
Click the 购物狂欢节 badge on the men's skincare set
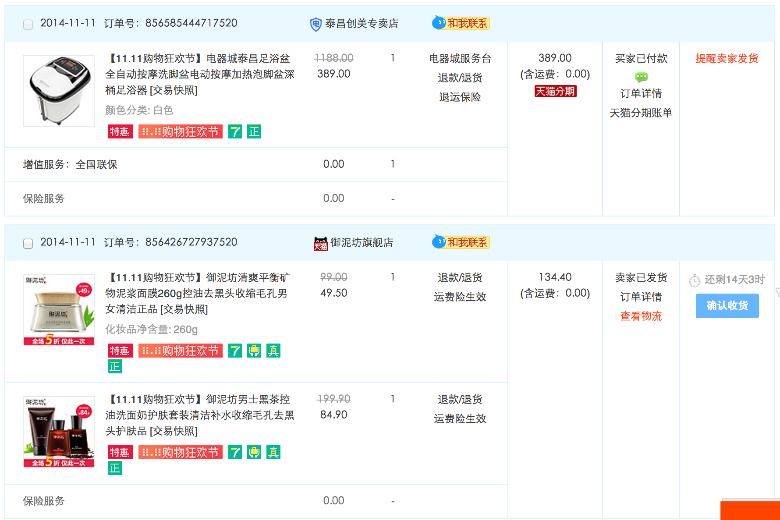181,452
